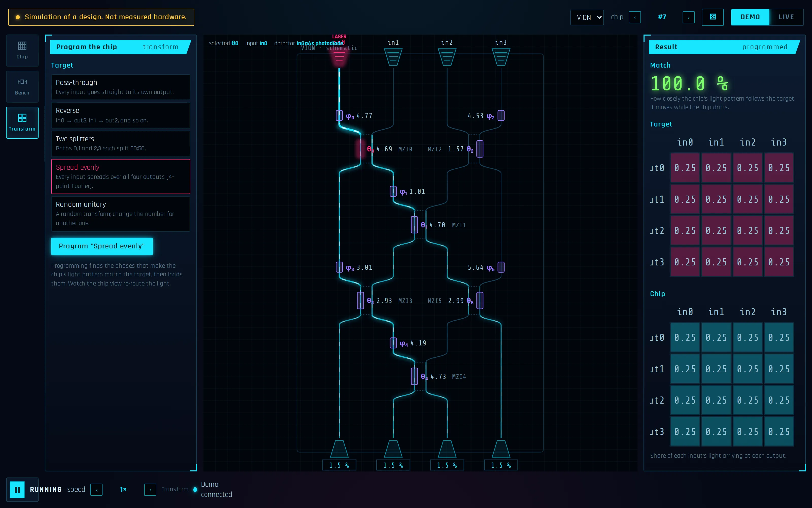Select the θ1 4.70 MZI1 heater
This screenshot has height=508, width=812.
pos(414,225)
